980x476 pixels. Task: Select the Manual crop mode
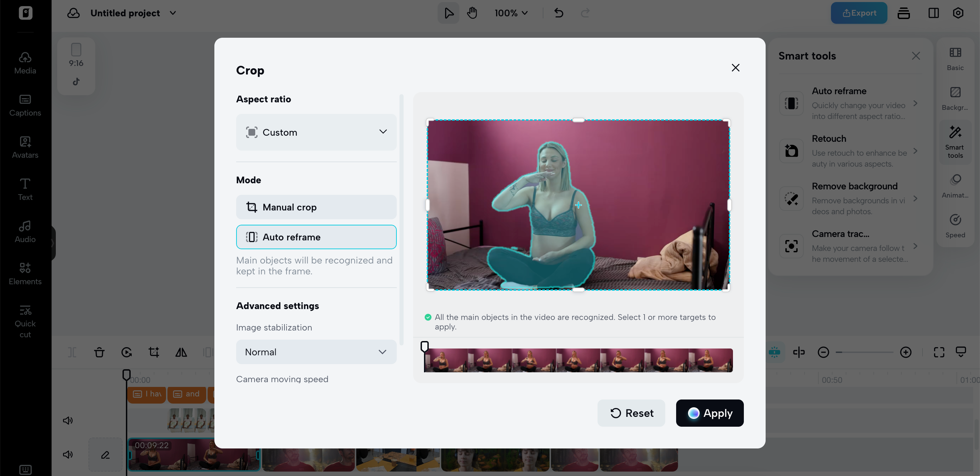point(316,207)
